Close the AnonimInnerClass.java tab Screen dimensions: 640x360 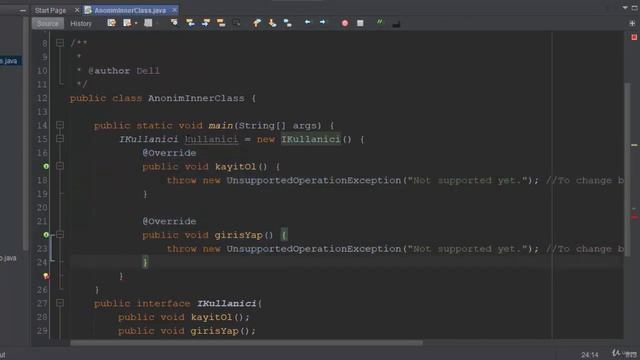coord(175,10)
